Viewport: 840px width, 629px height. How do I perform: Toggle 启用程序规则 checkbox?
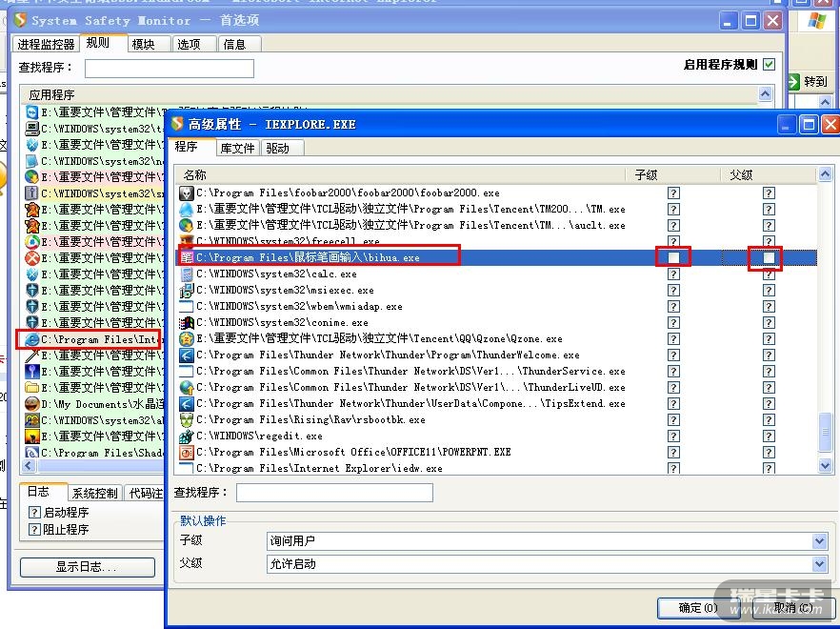click(x=770, y=65)
